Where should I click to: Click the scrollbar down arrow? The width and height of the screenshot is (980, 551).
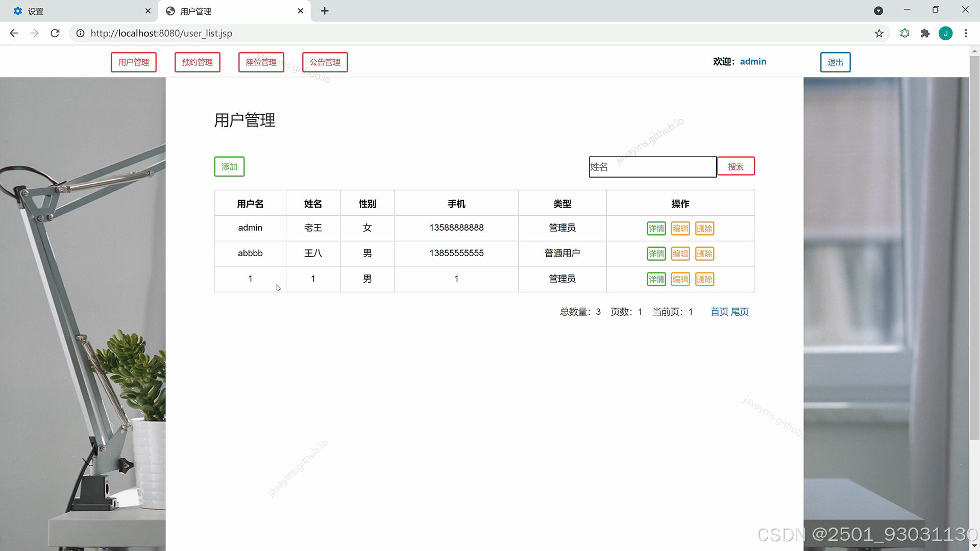pos(974,546)
